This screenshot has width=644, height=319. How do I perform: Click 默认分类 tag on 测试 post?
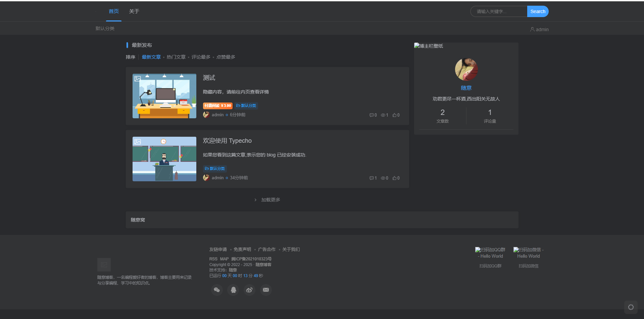pyautogui.click(x=246, y=106)
